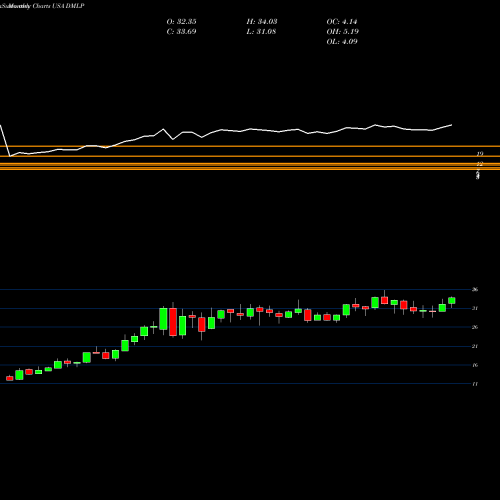This screenshot has height=500, width=500.
Task: Click the end point of the white indicator line
Action: (x=452, y=125)
